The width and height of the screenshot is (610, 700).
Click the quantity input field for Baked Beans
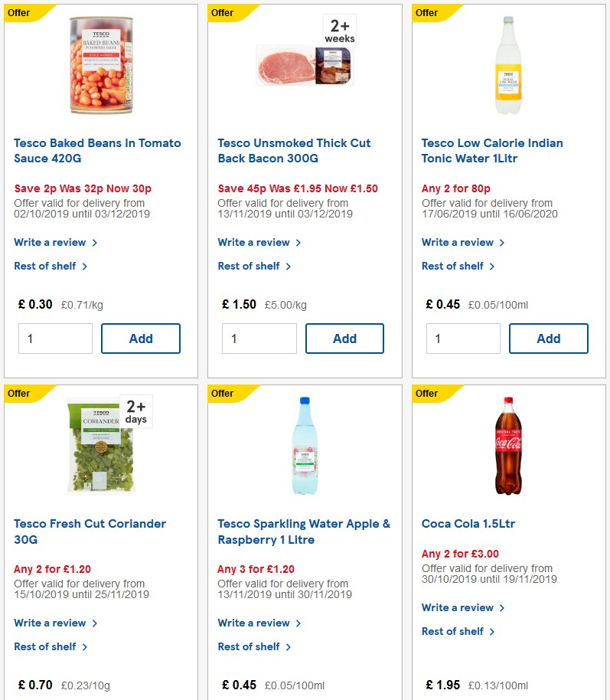(x=55, y=338)
